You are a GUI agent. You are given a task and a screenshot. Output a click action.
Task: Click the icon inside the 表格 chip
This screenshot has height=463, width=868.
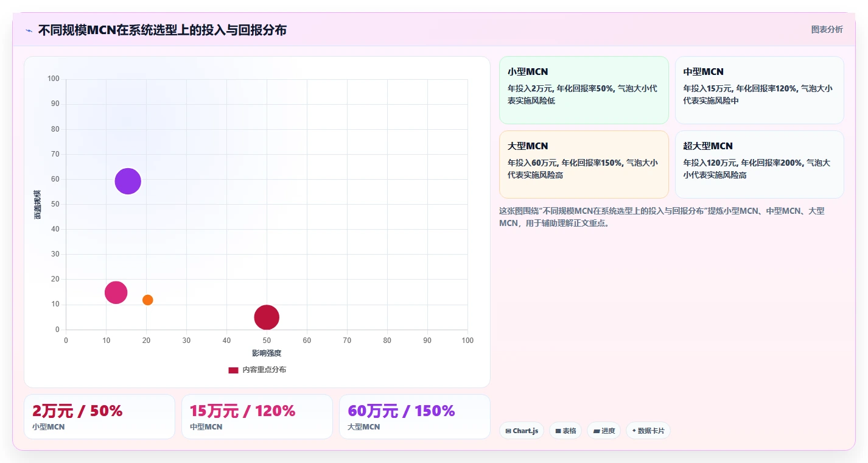[558, 431]
